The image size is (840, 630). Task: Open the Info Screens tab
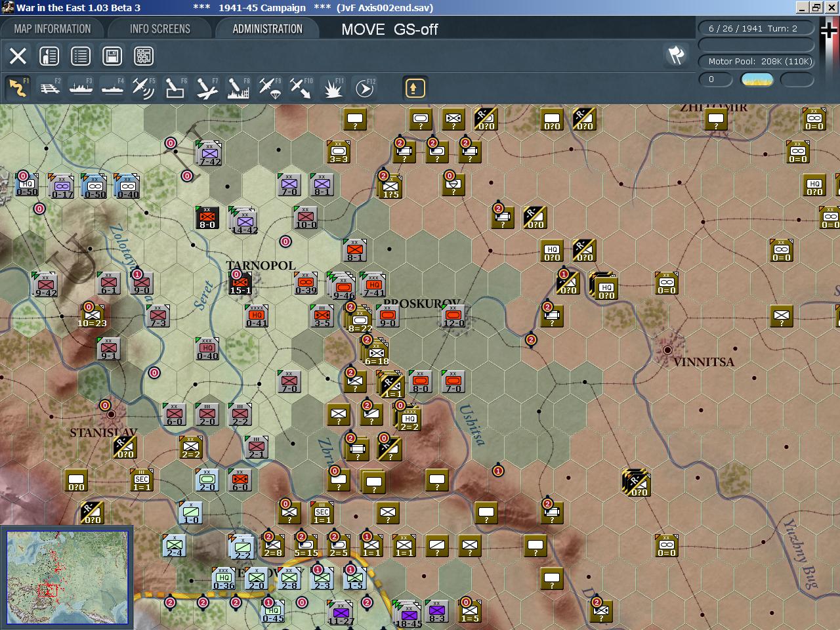point(160,29)
